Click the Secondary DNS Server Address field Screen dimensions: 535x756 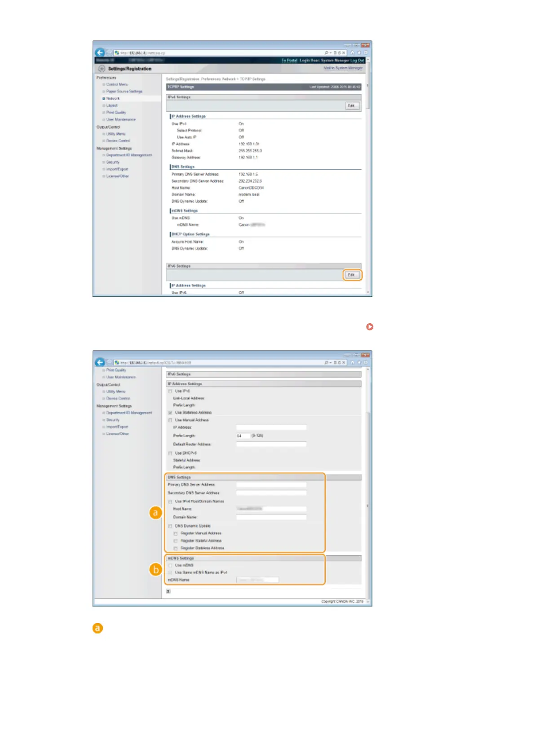pos(271,493)
